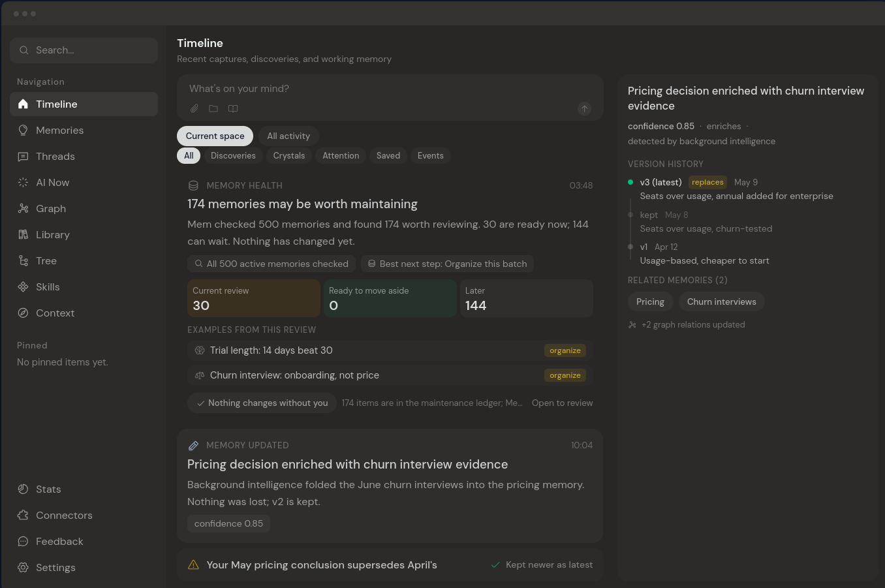Click the What's on your mind field
The height and width of the screenshot is (588, 885).
390,89
